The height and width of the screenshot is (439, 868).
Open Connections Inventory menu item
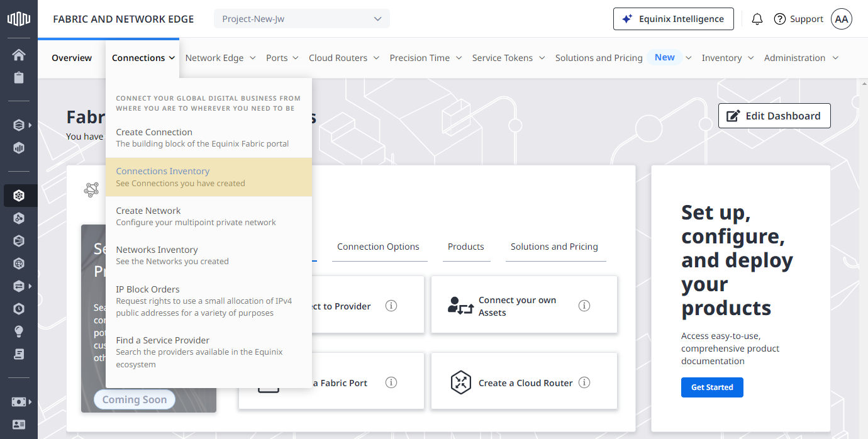click(209, 177)
